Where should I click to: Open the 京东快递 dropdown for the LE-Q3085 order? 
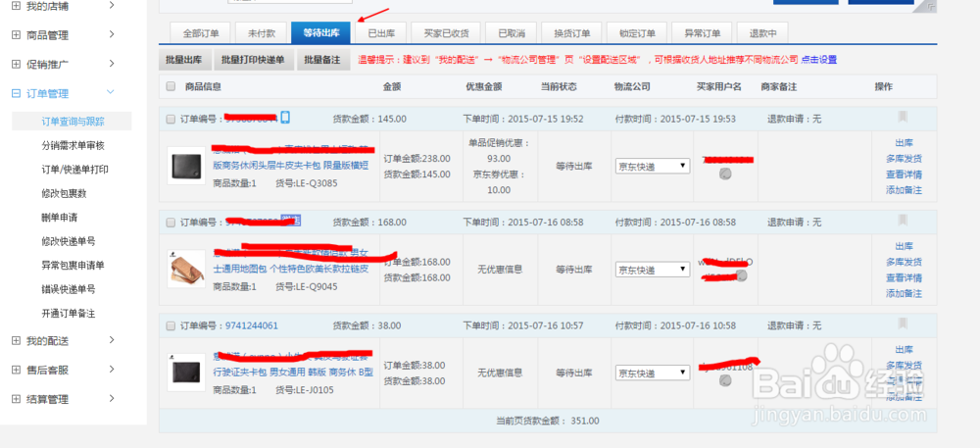click(653, 167)
